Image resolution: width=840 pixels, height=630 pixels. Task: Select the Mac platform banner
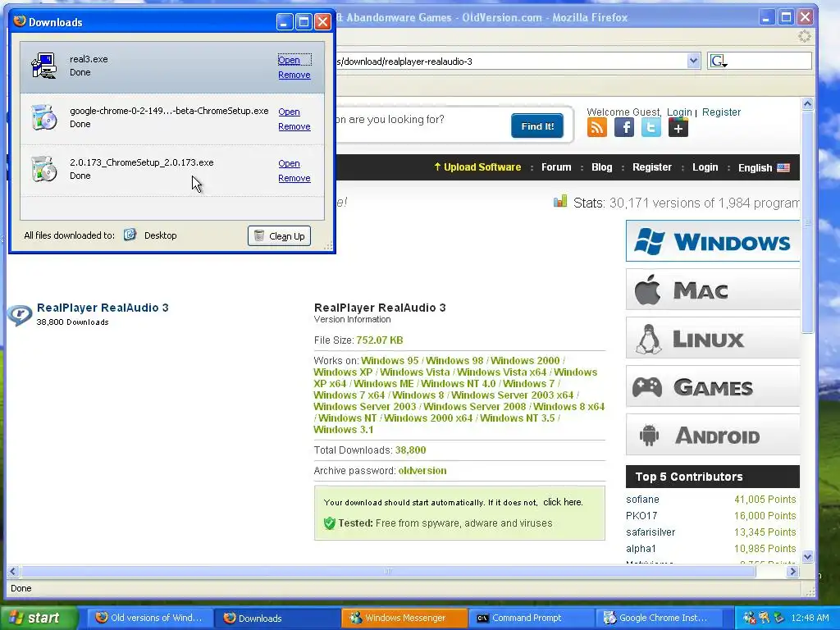click(x=713, y=290)
